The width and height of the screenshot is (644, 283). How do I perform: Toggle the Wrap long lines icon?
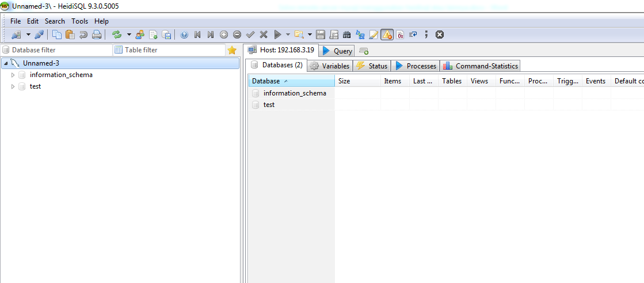(x=413, y=35)
